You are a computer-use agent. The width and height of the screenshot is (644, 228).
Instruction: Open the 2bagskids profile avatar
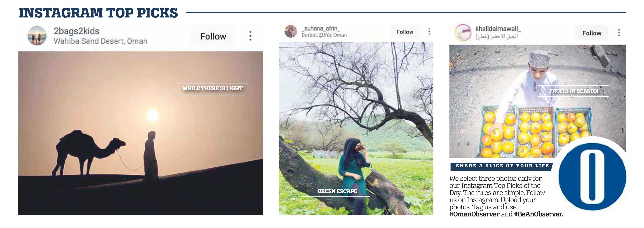click(x=37, y=36)
